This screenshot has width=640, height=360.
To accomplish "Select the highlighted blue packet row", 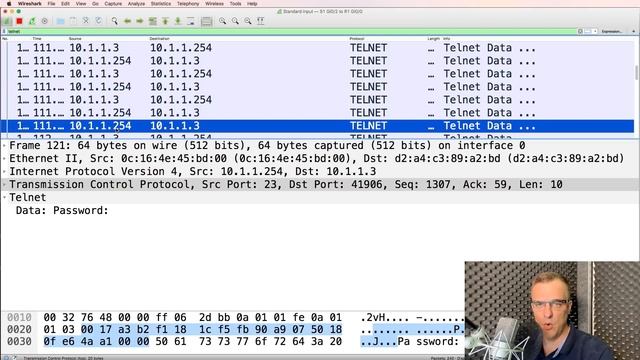I will tap(318, 126).
